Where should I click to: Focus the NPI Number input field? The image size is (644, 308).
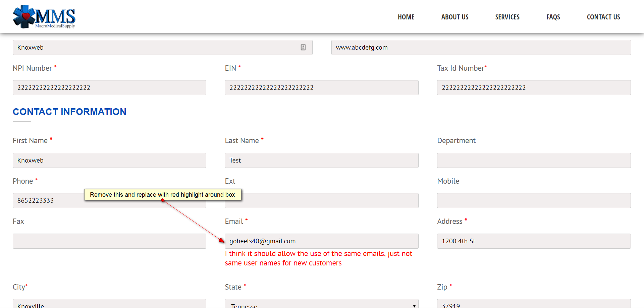[x=109, y=88]
